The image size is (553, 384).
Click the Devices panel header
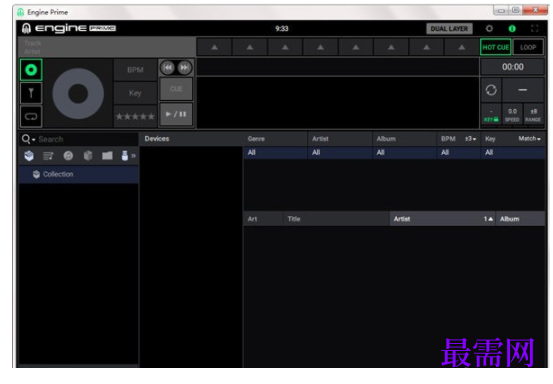click(x=192, y=139)
